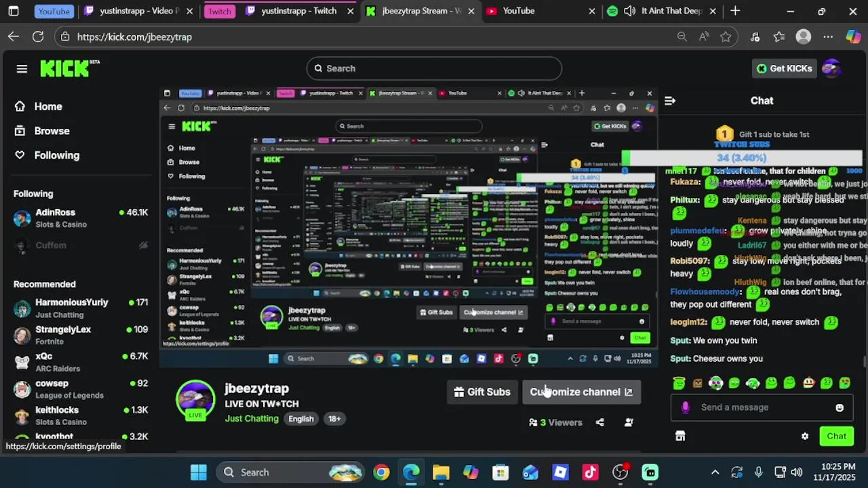Open cowsep recommended channel
868x488 pixels.
(81, 389)
